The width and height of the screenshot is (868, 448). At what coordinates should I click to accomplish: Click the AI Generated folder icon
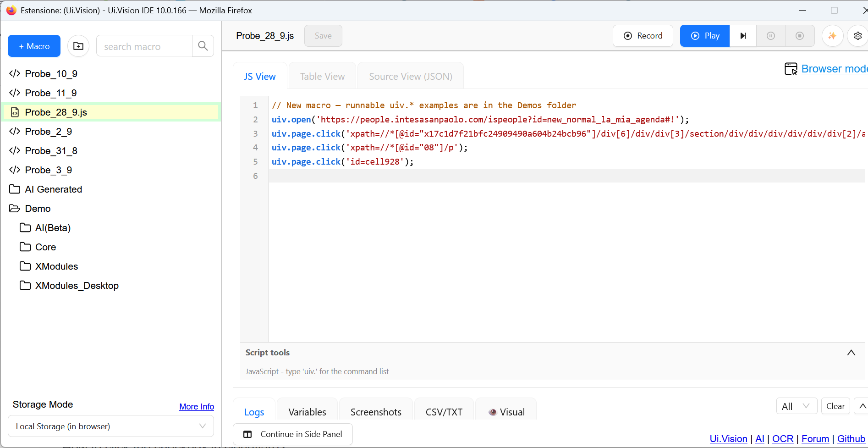click(x=15, y=189)
